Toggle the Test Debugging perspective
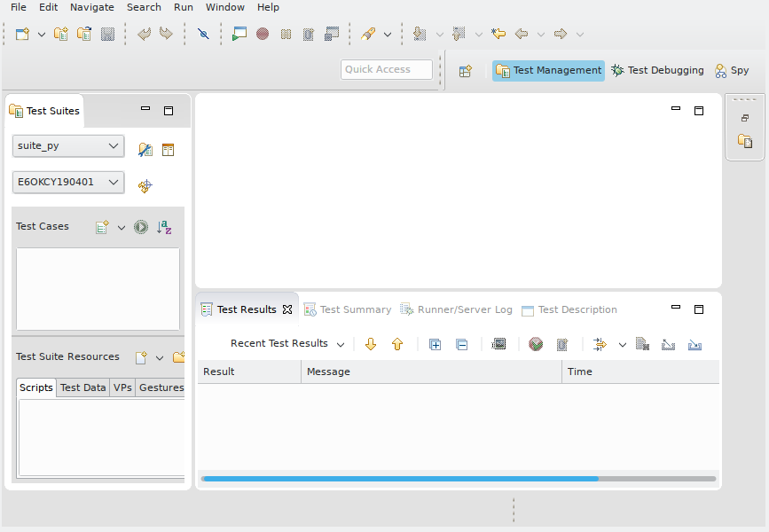The height and width of the screenshot is (532, 769). (x=657, y=70)
